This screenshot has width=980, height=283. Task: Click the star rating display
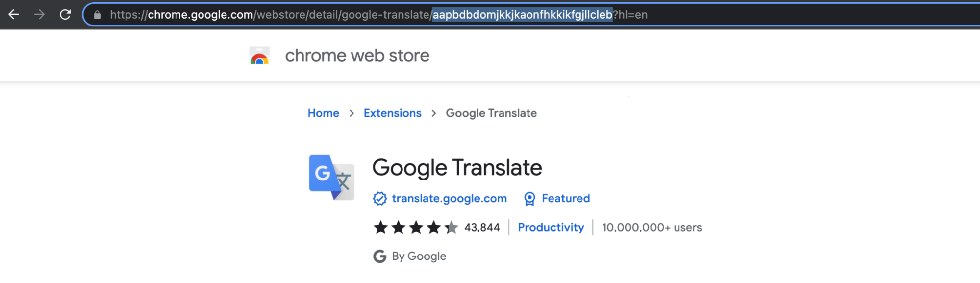(x=416, y=228)
